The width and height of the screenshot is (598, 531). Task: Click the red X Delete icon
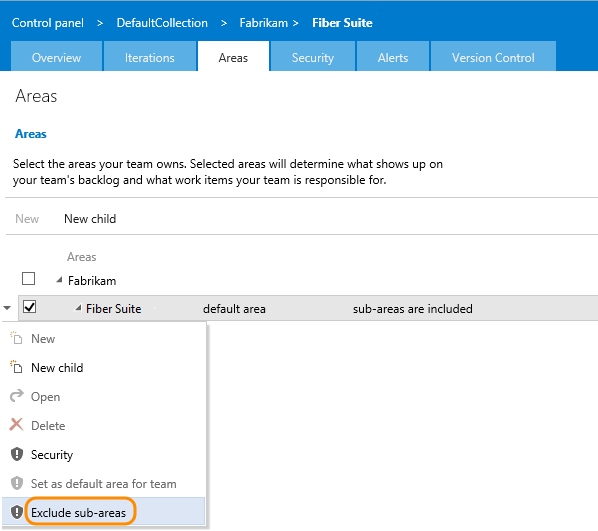point(16,425)
